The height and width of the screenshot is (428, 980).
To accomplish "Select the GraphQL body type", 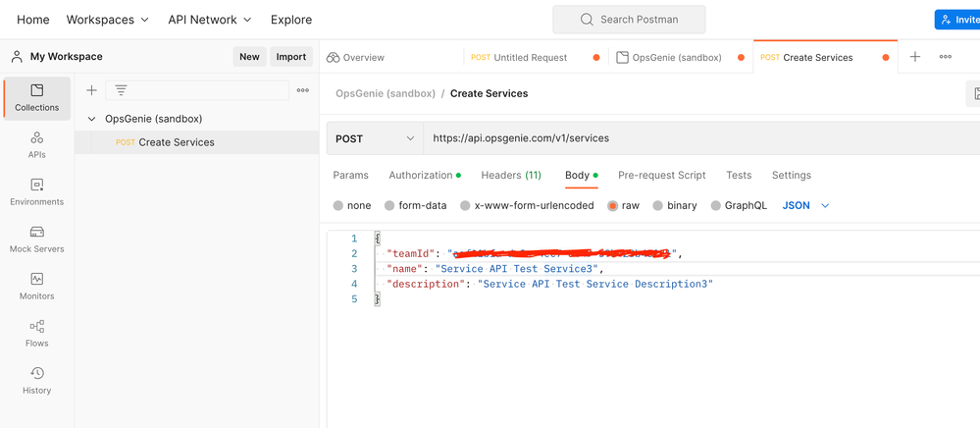I will pos(715,205).
